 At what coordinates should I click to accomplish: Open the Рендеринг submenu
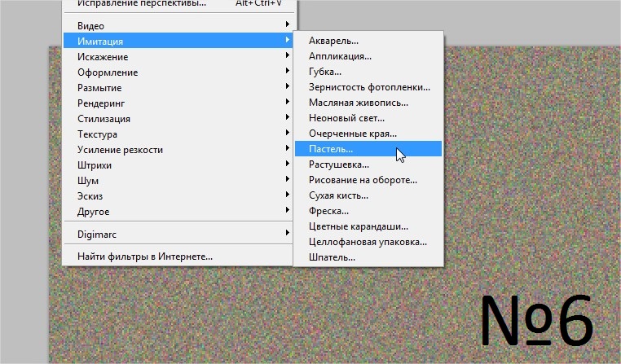pos(178,103)
